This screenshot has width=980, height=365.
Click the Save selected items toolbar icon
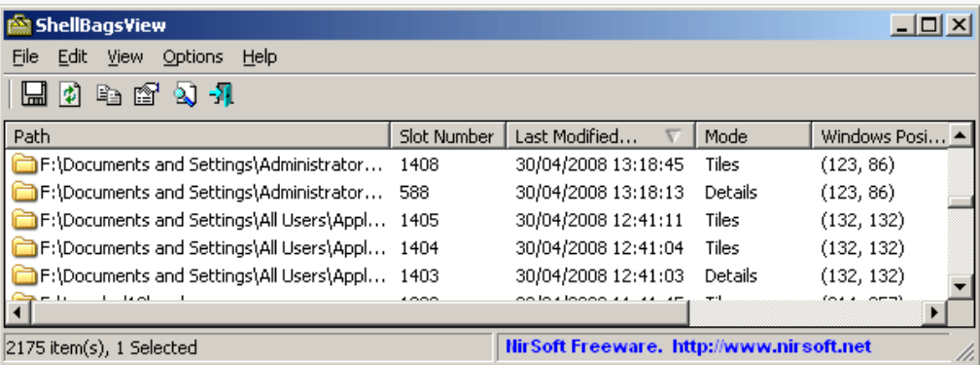point(34,94)
